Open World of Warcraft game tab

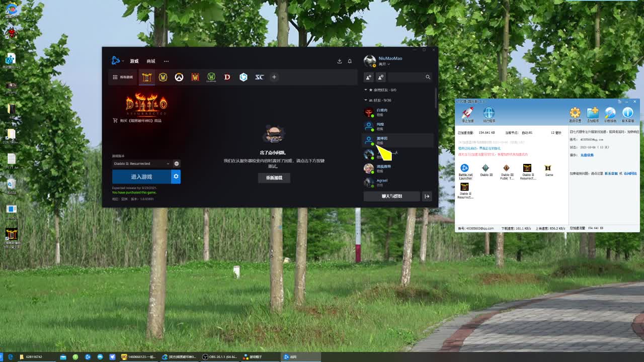pyautogui.click(x=163, y=77)
